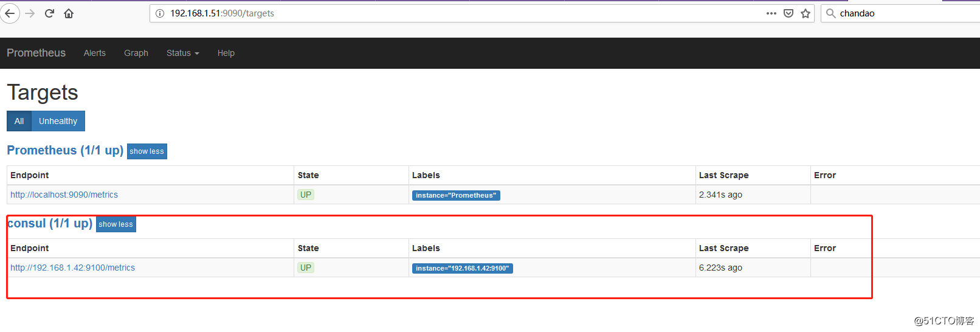The height and width of the screenshot is (332, 980).
Task: Click Endpoint column header in consul table
Action: coord(29,248)
